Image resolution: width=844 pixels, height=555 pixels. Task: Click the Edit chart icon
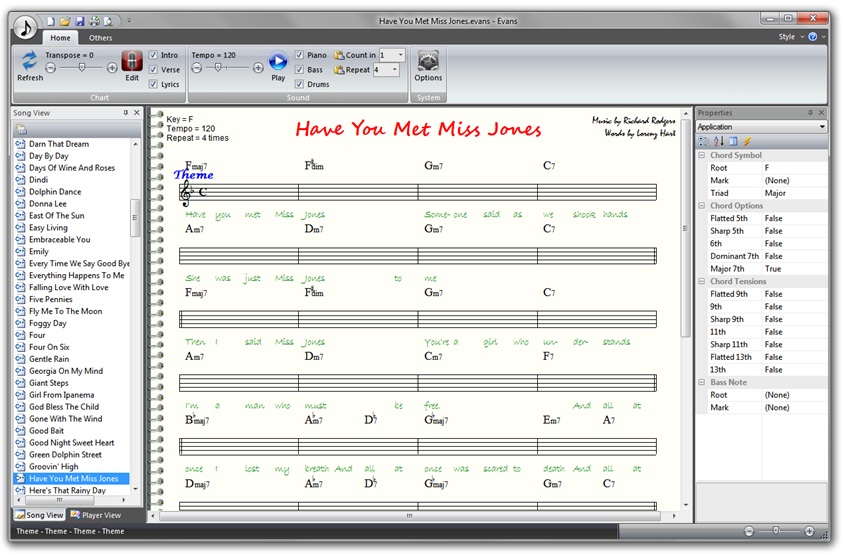132,66
